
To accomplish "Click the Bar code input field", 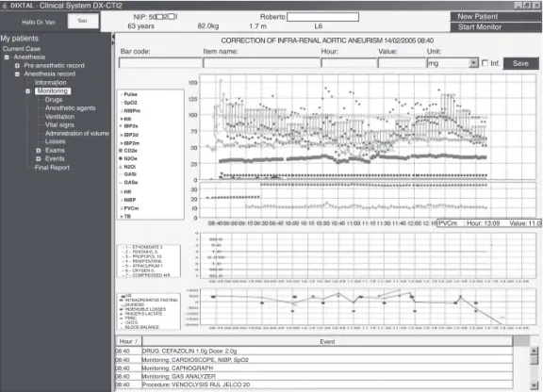I will click(160, 63).
